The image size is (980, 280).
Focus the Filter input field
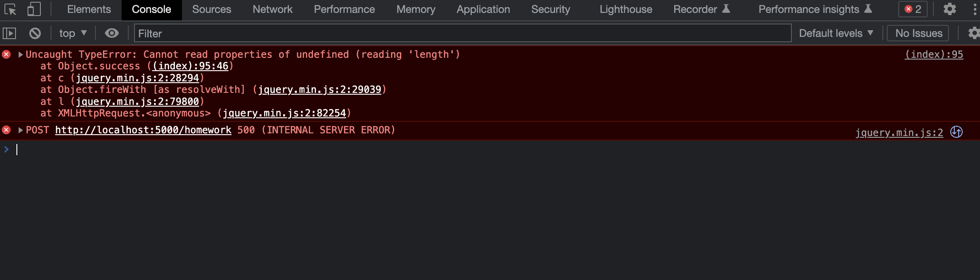point(462,33)
